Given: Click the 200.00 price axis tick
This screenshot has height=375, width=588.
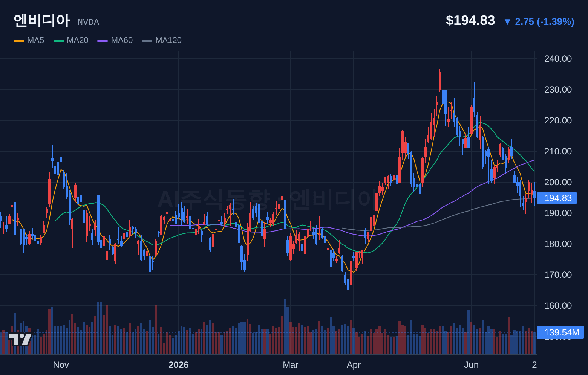Looking at the screenshot, I should (558, 182).
